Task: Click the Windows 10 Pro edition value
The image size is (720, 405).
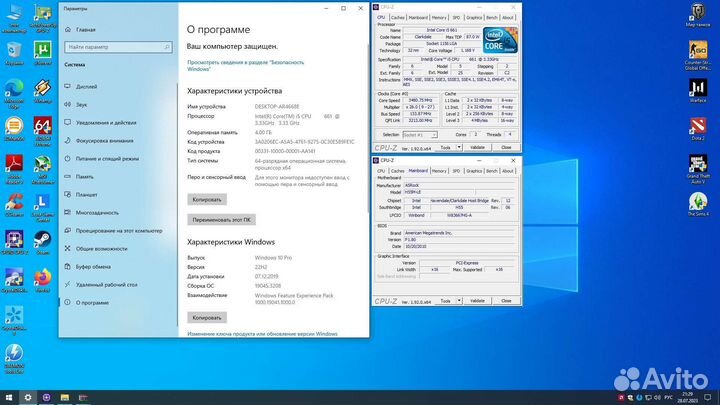Action: 273,258
